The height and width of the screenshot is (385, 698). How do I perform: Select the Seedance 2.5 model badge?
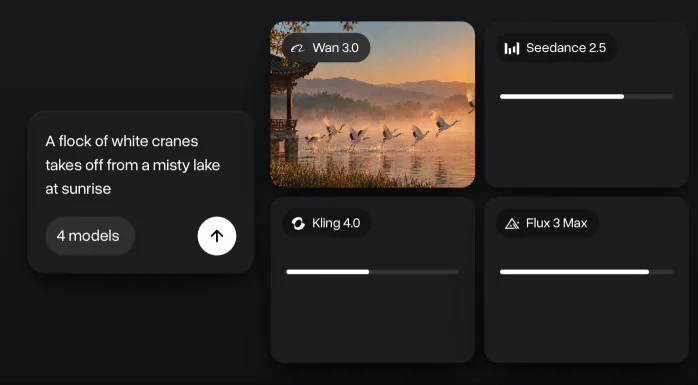(556, 48)
